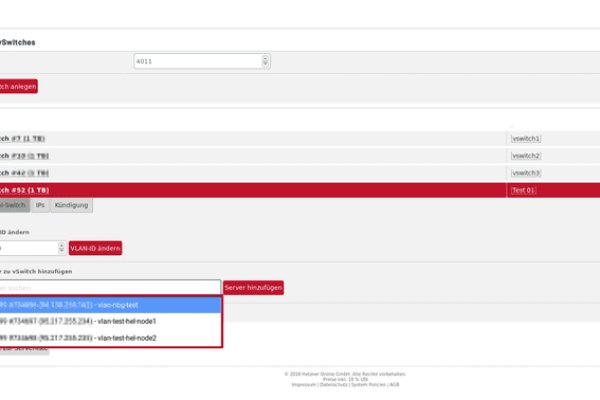Adjust the 4011 VLAN ID stepper arrows
The image size is (600, 400).
click(265, 62)
